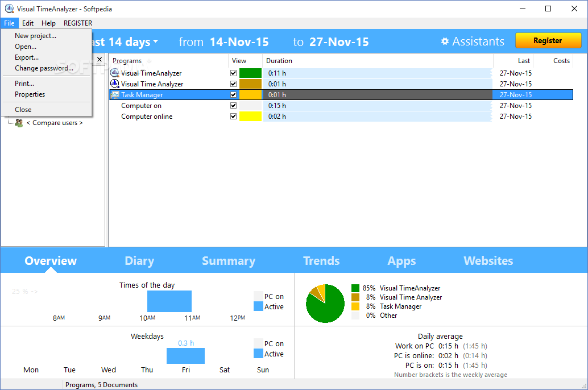Click the 10AM times of day bar
The width and height of the screenshot is (588, 390).
point(169,301)
